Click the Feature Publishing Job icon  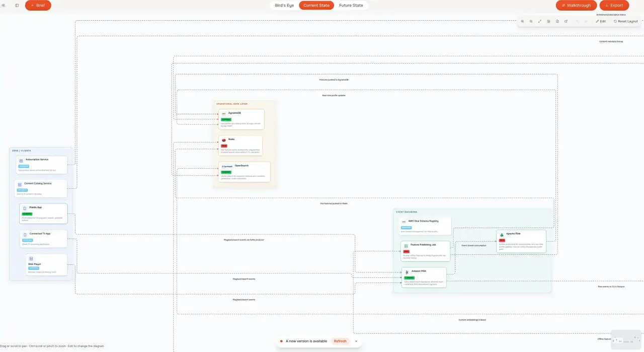(406, 246)
